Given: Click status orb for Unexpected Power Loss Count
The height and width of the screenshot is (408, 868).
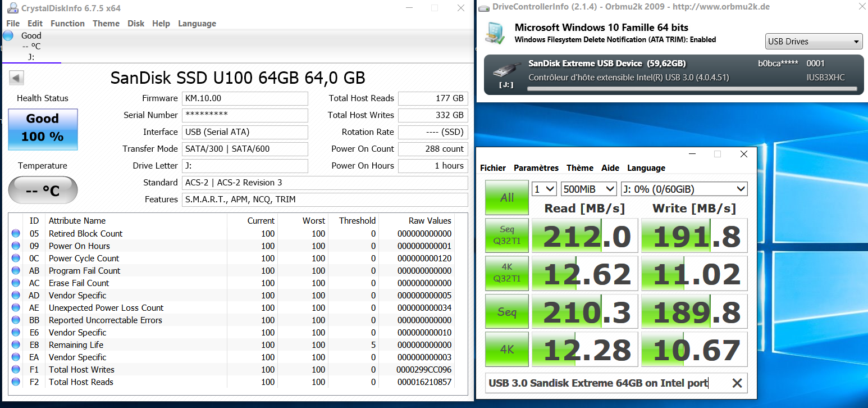Looking at the screenshot, I should (16, 307).
